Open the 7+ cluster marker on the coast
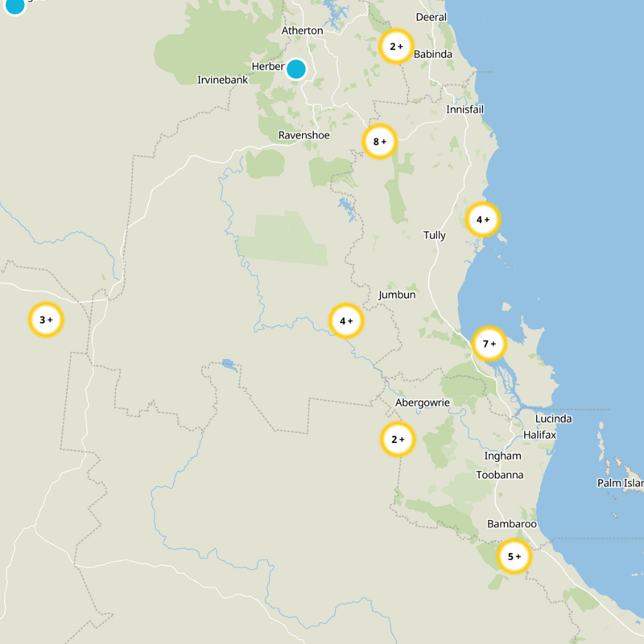 tap(489, 344)
